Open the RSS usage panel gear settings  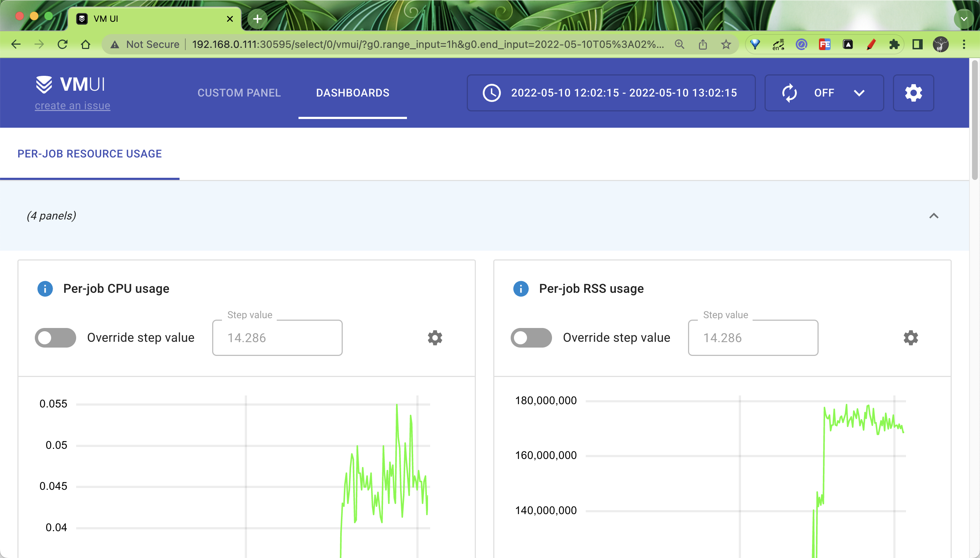911,338
